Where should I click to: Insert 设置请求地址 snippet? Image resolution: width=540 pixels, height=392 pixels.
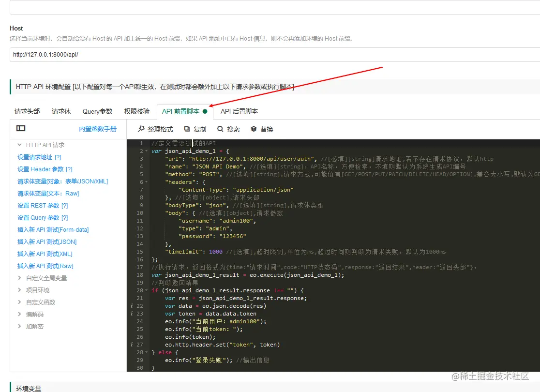(x=39, y=157)
